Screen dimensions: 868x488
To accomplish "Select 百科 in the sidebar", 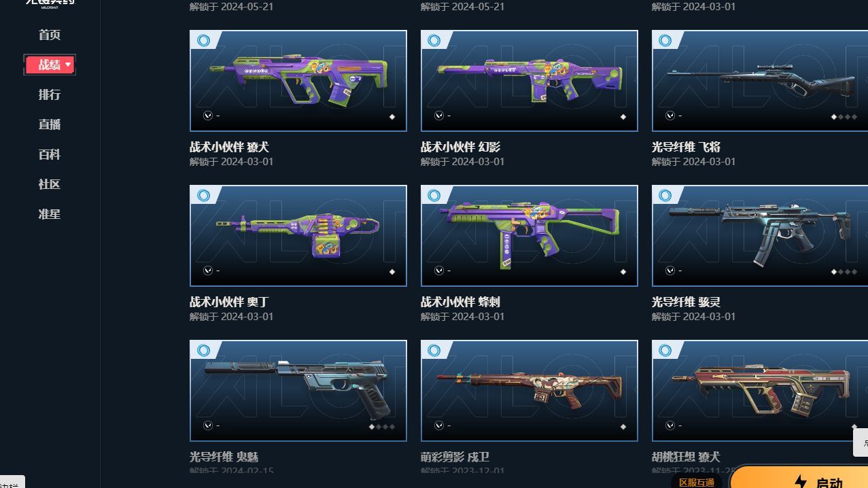I will pos(50,154).
